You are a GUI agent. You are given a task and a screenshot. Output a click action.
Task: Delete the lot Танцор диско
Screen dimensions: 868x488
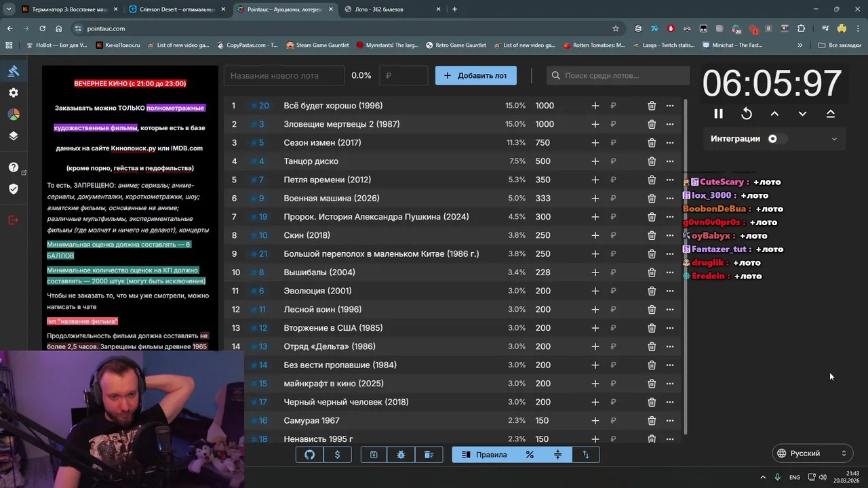[652, 161]
